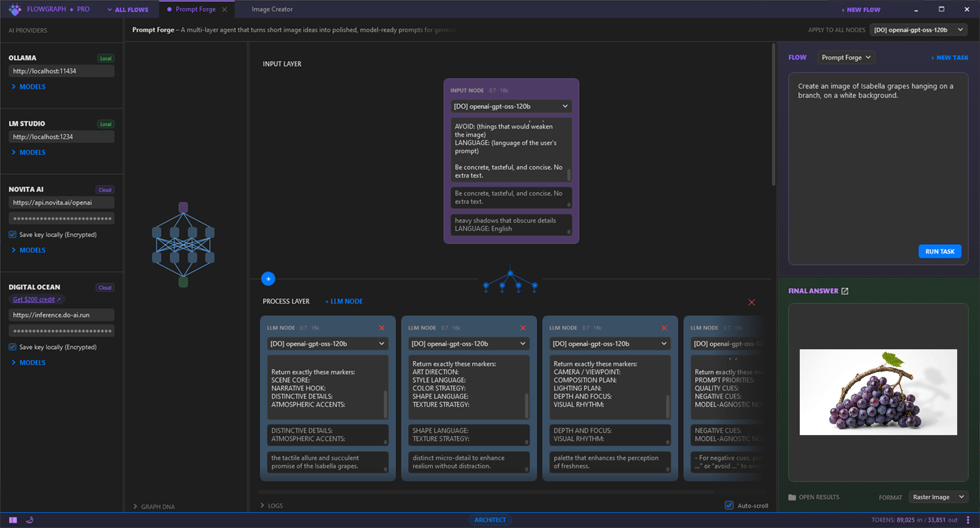Click the RUN TASK button

tap(940, 252)
